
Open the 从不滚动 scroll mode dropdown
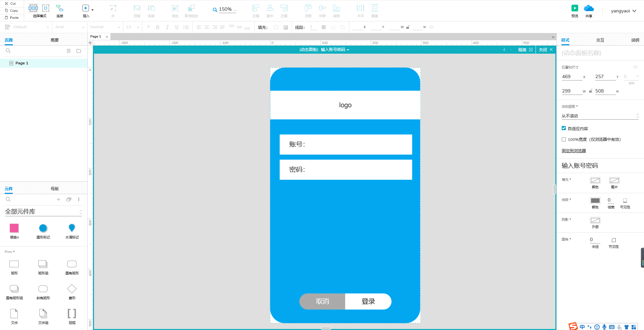click(x=600, y=116)
